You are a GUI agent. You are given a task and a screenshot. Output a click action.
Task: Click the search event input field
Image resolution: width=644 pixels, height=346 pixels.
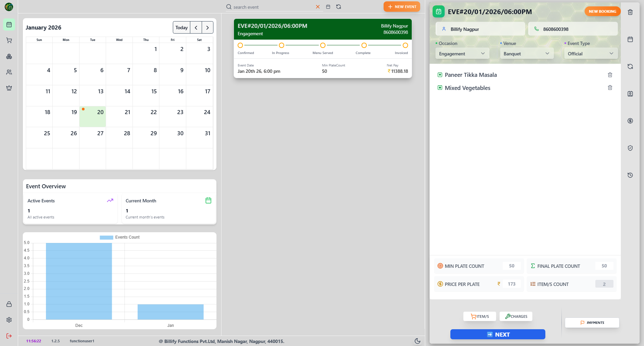click(x=272, y=7)
